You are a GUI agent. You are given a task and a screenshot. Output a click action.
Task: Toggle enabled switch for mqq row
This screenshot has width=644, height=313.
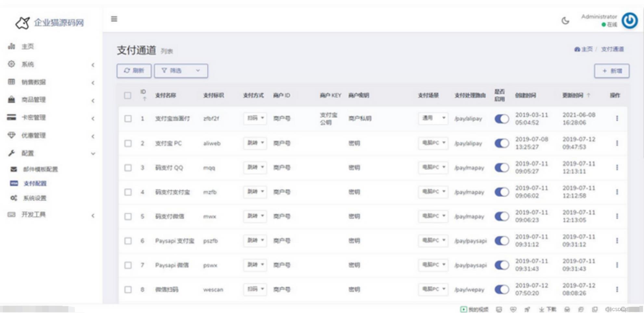tap(502, 167)
